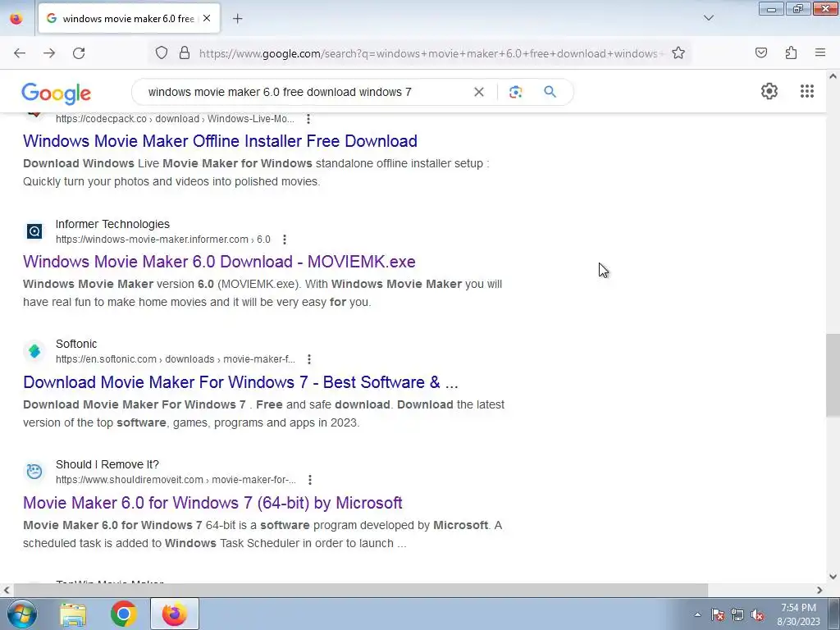
Task: Click the Softonic favicon
Action: 34,351
